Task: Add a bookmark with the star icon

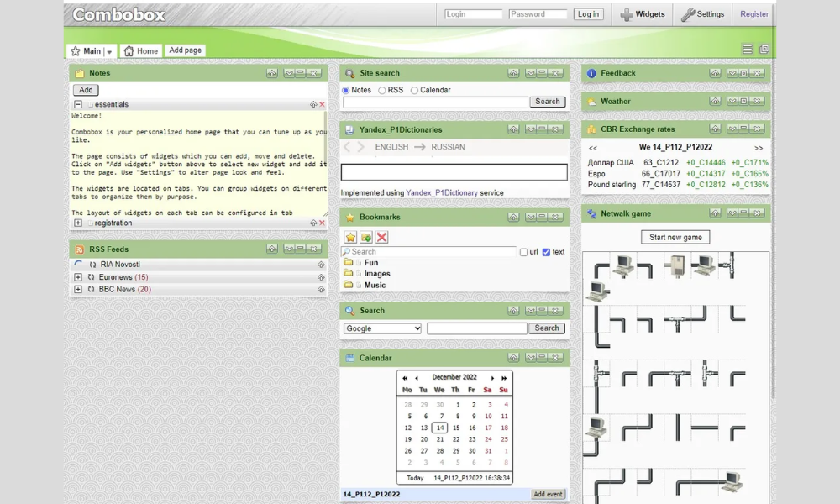Action: click(350, 237)
